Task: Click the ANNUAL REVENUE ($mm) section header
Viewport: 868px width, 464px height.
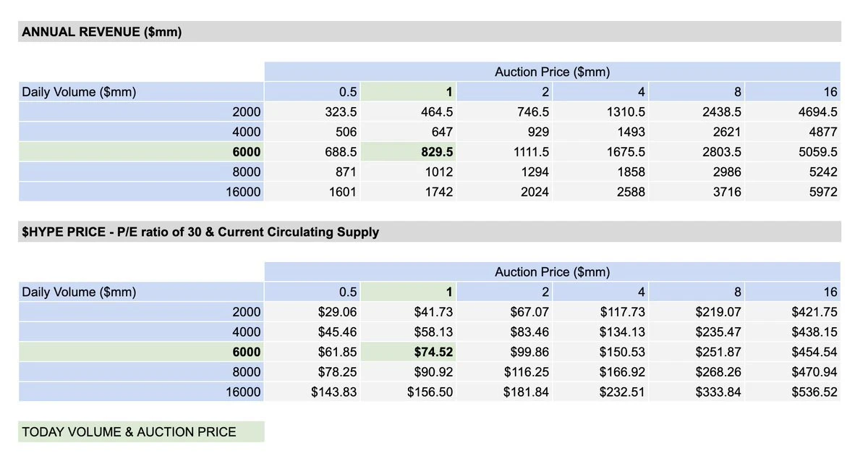Action: [x=101, y=32]
